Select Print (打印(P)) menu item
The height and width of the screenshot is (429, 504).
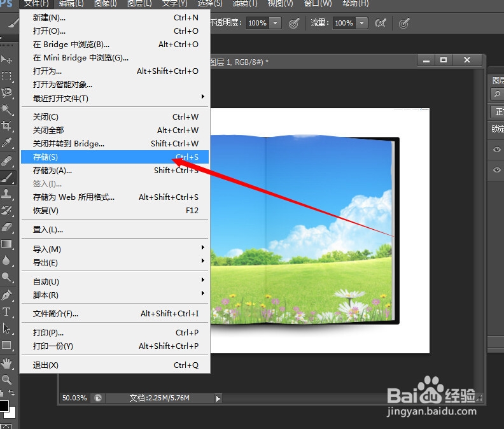click(x=115, y=332)
